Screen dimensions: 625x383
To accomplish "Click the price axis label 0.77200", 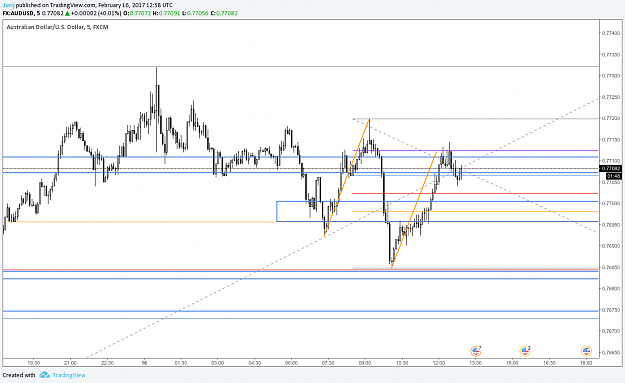I will coord(611,118).
